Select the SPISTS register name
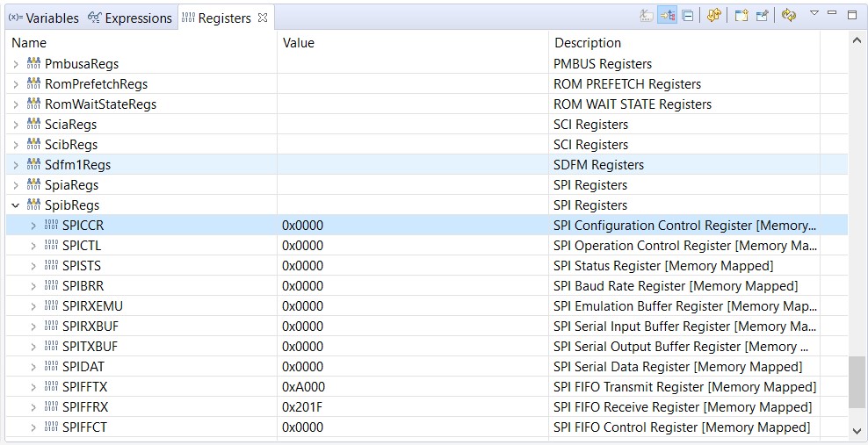This screenshot has height=445, width=868. click(82, 266)
